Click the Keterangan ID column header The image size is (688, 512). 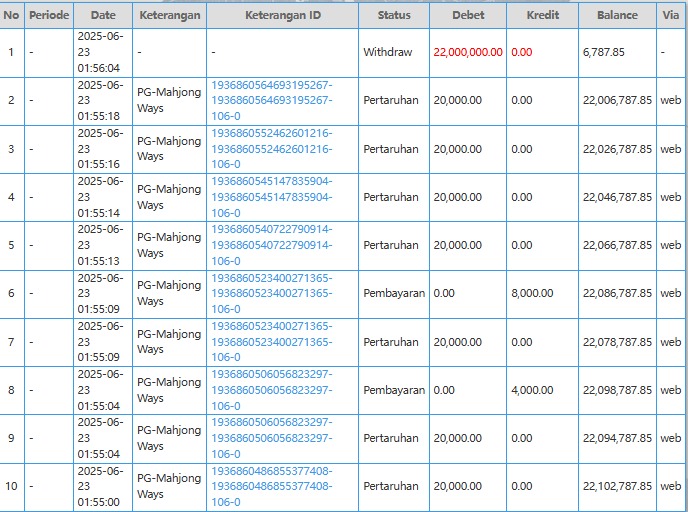pos(283,15)
